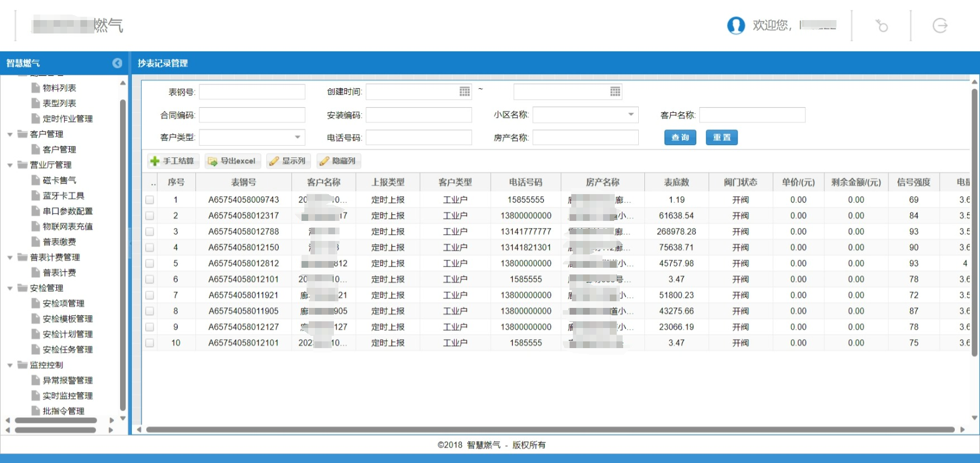Viewport: 980px width, 463px height.
Task: Click folder icon of 营业厅管理 group
Action: tap(22, 165)
